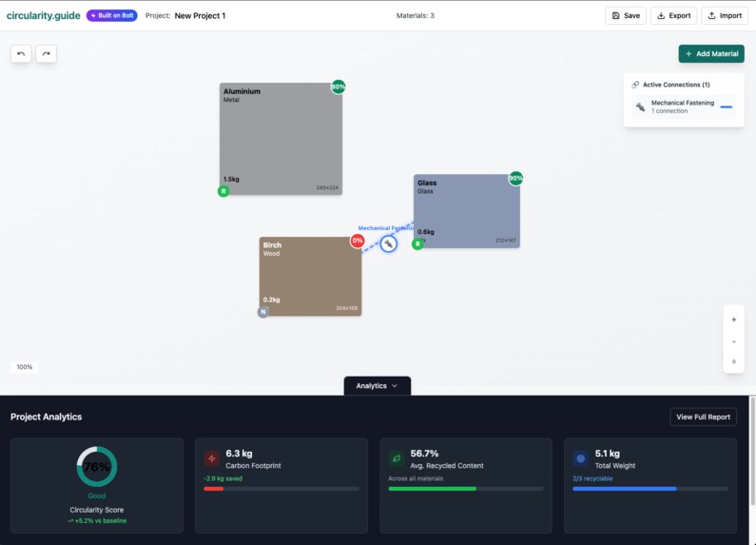Click the 'Materials: 3' counter
756x545 pixels.
(416, 15)
